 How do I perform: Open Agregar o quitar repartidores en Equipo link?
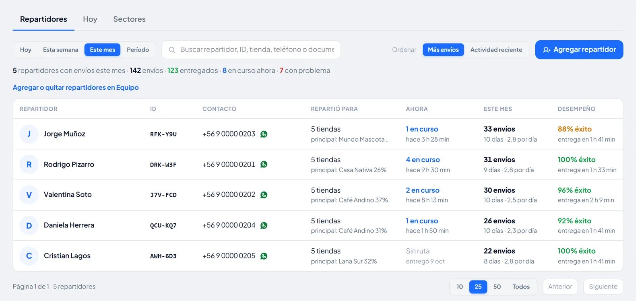pyautogui.click(x=76, y=87)
